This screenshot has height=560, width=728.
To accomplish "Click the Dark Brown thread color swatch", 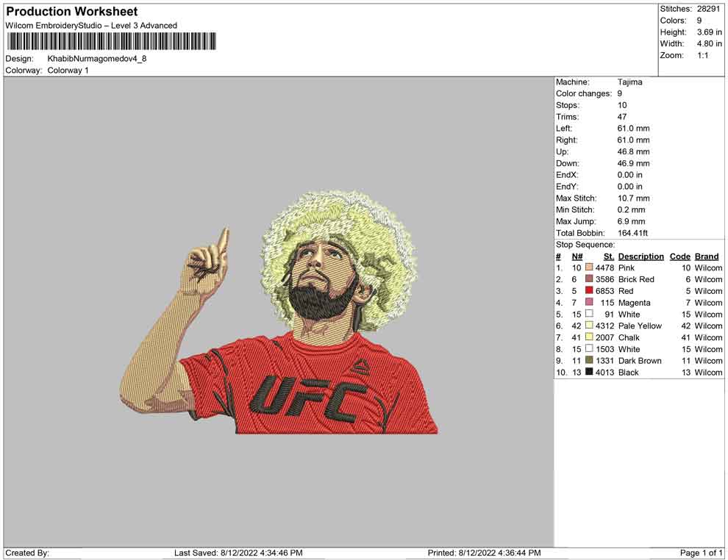I will 589,360.
